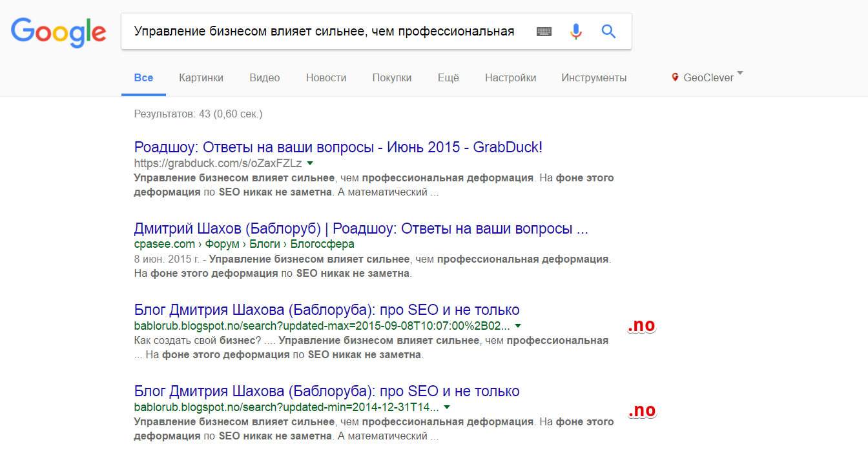Open Настройки search settings
Viewport: 868px width, 453px height.
(x=510, y=77)
